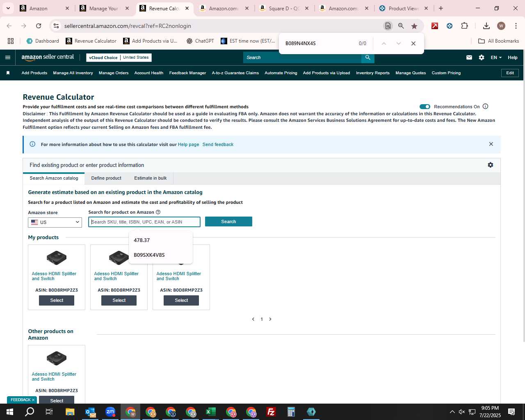
Task: Jump to next find result
Action: pos(399,43)
